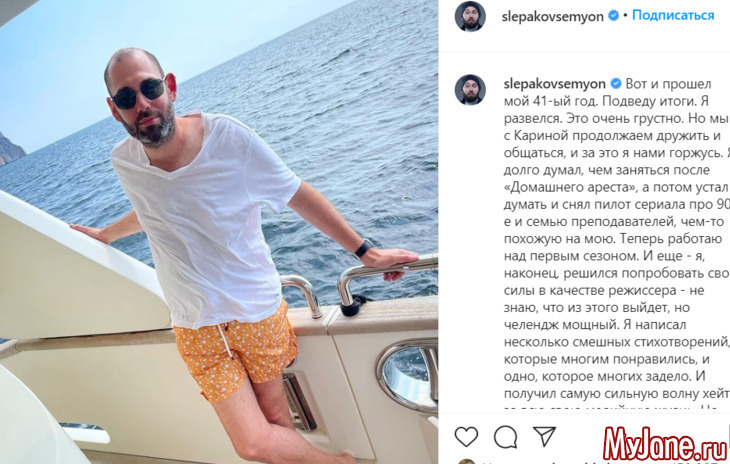730x464 pixels.
Task: Click the man's face in sunglasses
Action: click(140, 100)
